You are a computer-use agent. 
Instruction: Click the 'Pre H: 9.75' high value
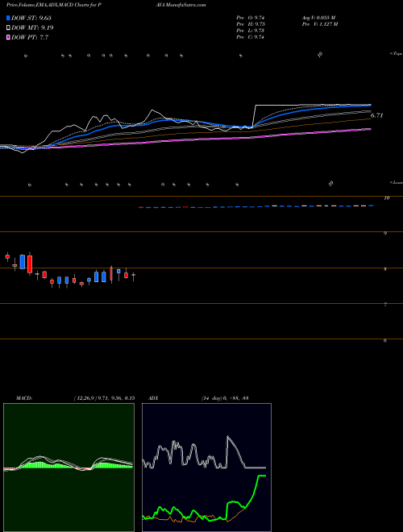[251, 24]
